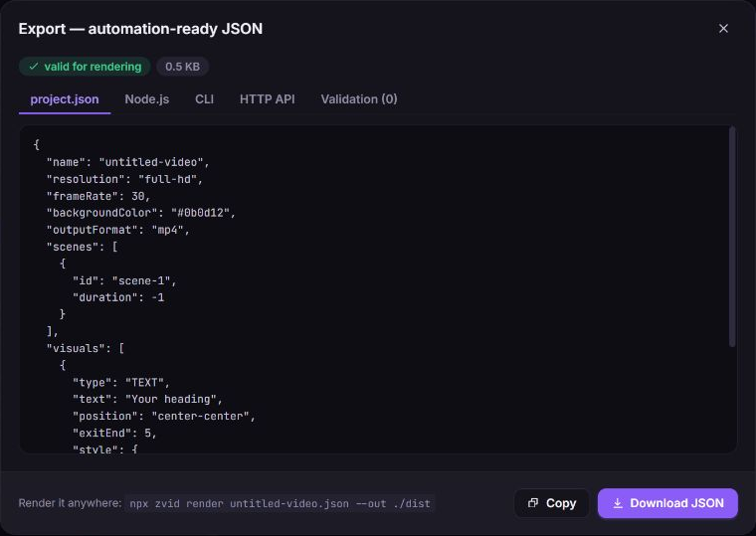Click the "type": "TEXT" line

121,383
